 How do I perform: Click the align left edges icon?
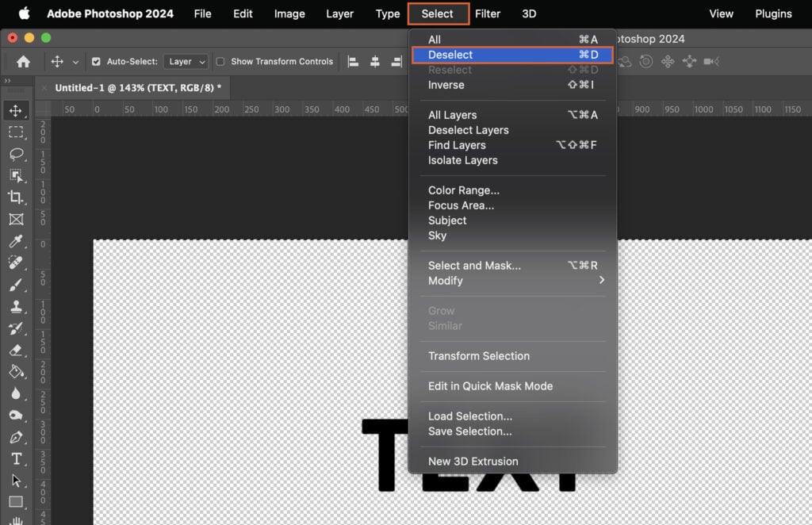(352, 61)
